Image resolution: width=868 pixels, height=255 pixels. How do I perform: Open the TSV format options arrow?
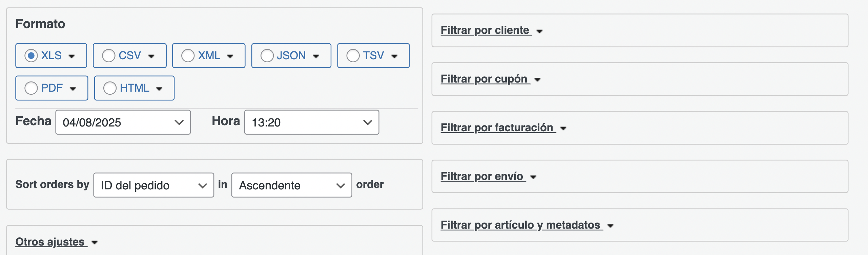[x=394, y=56]
